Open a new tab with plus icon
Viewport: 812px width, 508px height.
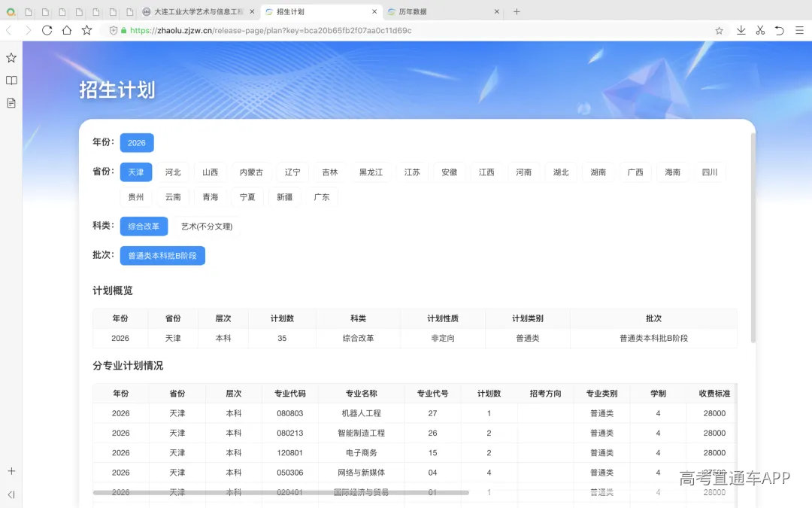[x=517, y=11]
